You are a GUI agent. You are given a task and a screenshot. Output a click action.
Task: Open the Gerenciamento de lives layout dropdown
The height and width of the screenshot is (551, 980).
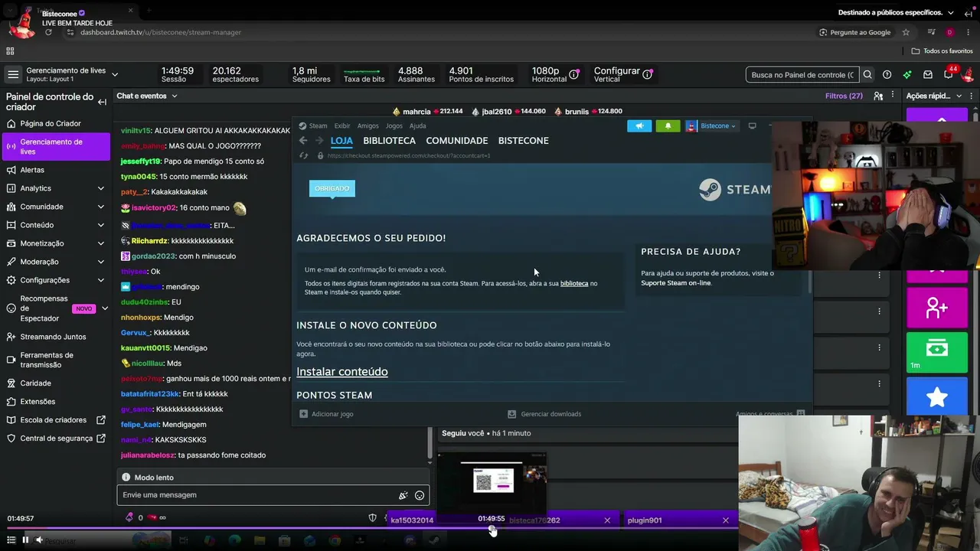point(115,74)
